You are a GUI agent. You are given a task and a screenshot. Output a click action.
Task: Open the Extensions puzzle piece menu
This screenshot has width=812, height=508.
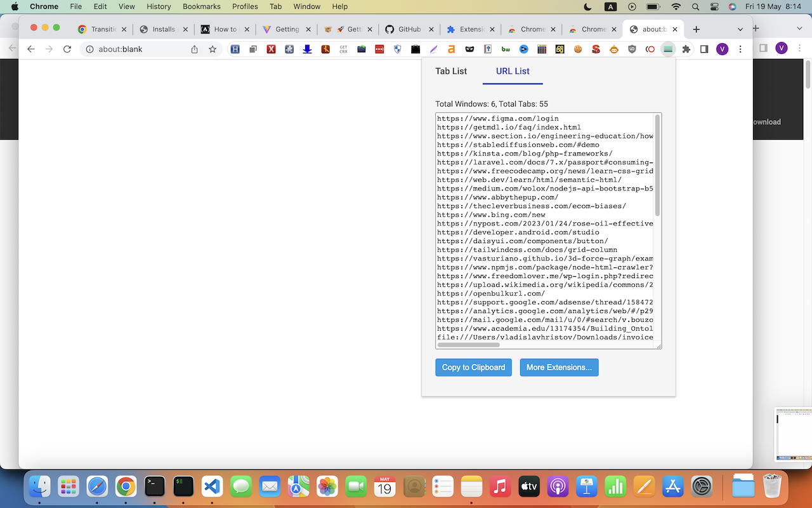point(686,49)
